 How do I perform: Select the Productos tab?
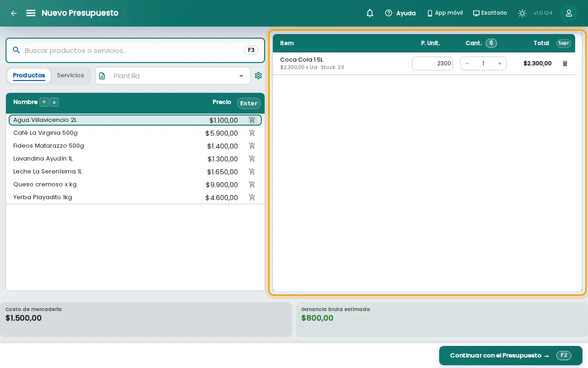[29, 75]
